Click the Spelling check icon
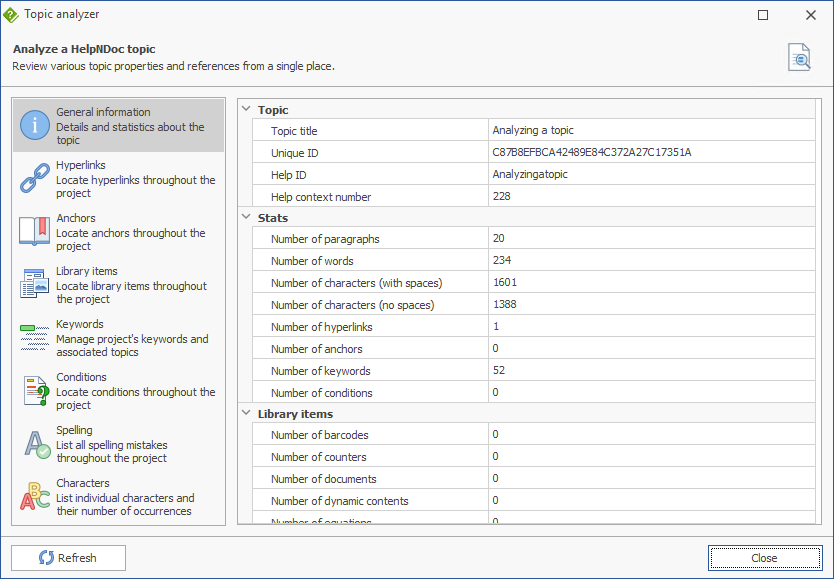Viewport: 834px width, 579px height. (x=37, y=444)
